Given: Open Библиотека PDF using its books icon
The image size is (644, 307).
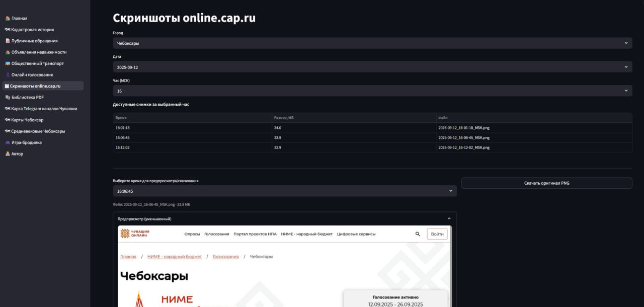Looking at the screenshot, I should pyautogui.click(x=7, y=97).
